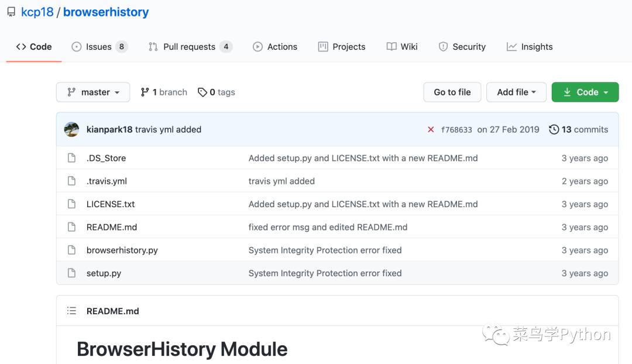The height and width of the screenshot is (364, 632).
Task: Expand the master branch dropdown
Action: tap(93, 92)
